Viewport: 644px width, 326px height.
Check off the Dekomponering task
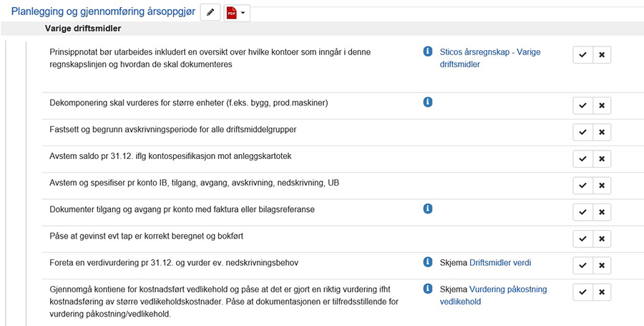(582, 105)
